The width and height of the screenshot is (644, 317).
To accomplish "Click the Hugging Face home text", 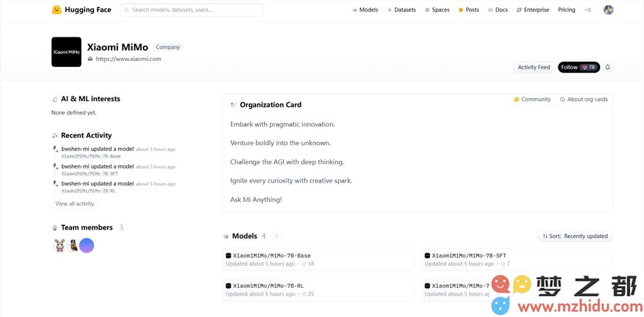I will point(88,10).
